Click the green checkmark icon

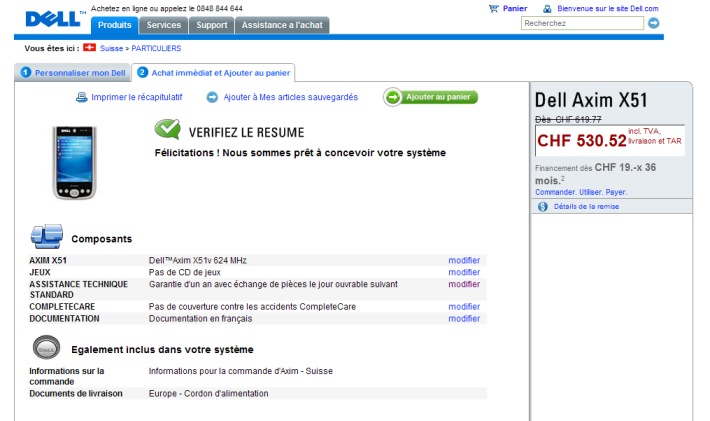[x=167, y=129]
